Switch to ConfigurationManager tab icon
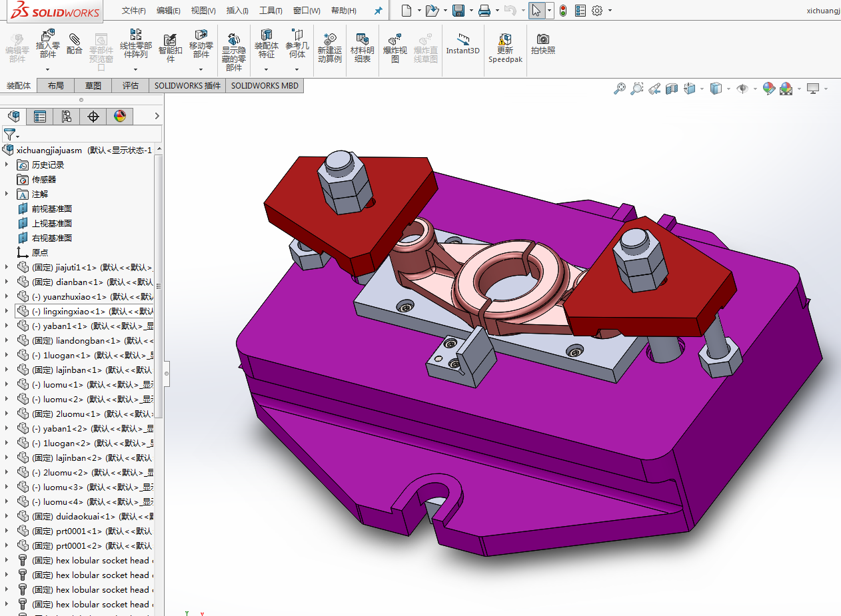This screenshot has width=841, height=616. 67,117
